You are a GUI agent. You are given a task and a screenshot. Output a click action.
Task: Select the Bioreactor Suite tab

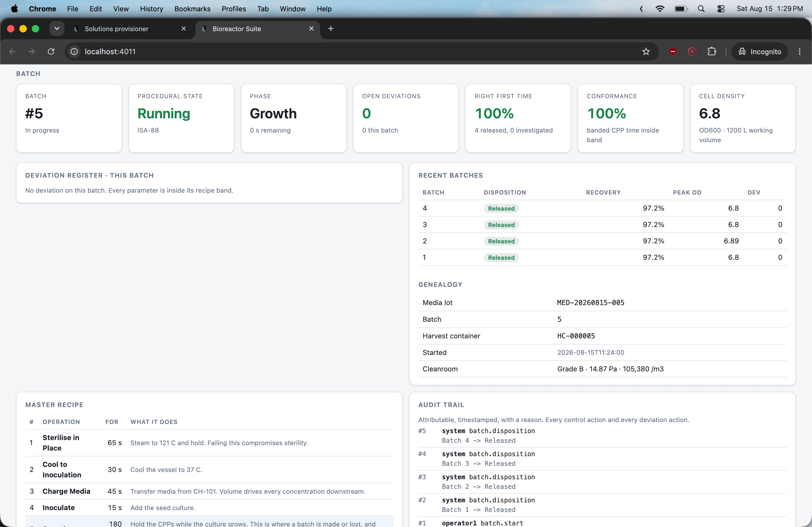point(258,29)
